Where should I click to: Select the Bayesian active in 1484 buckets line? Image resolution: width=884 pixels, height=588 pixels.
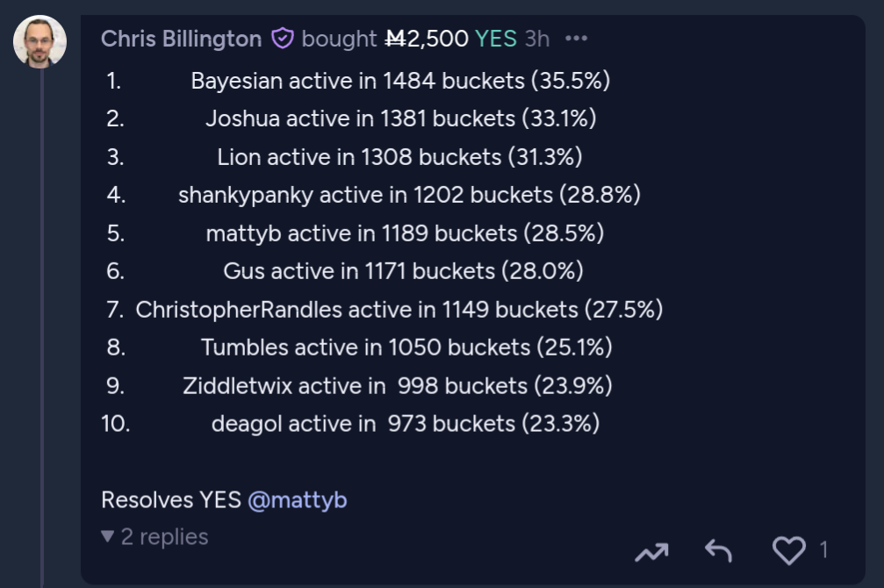[x=400, y=81]
